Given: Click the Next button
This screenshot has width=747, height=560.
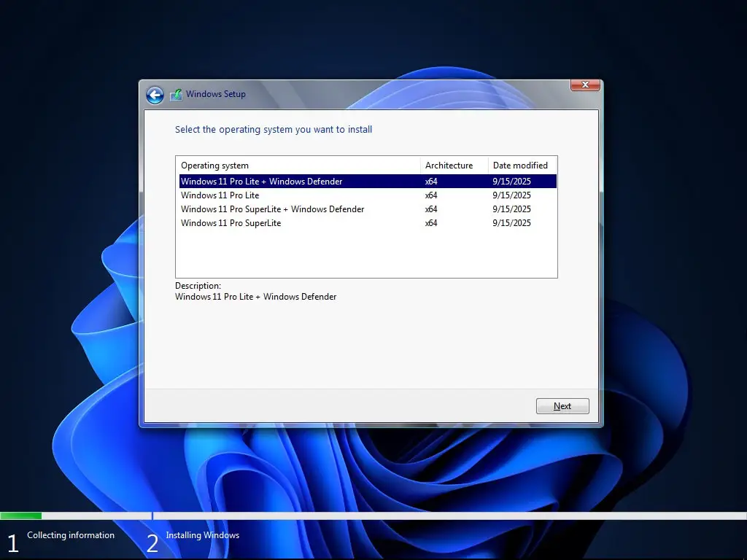Looking at the screenshot, I should [x=562, y=406].
